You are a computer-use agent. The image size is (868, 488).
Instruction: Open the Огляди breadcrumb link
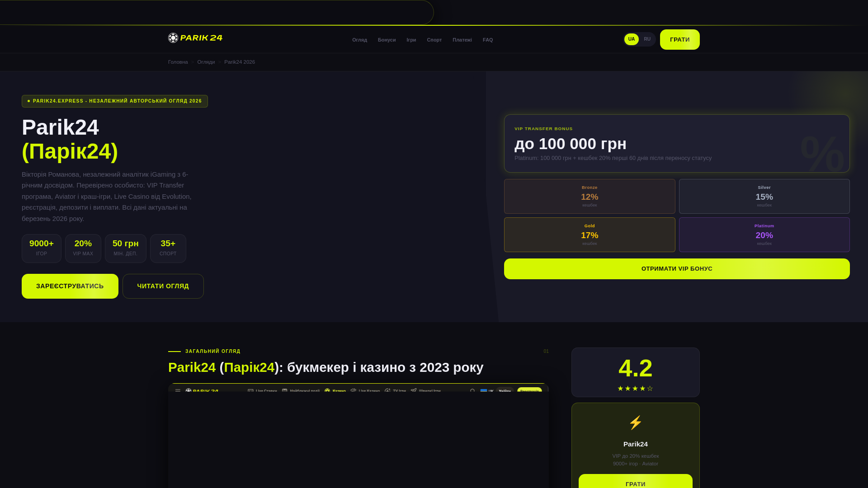click(206, 62)
